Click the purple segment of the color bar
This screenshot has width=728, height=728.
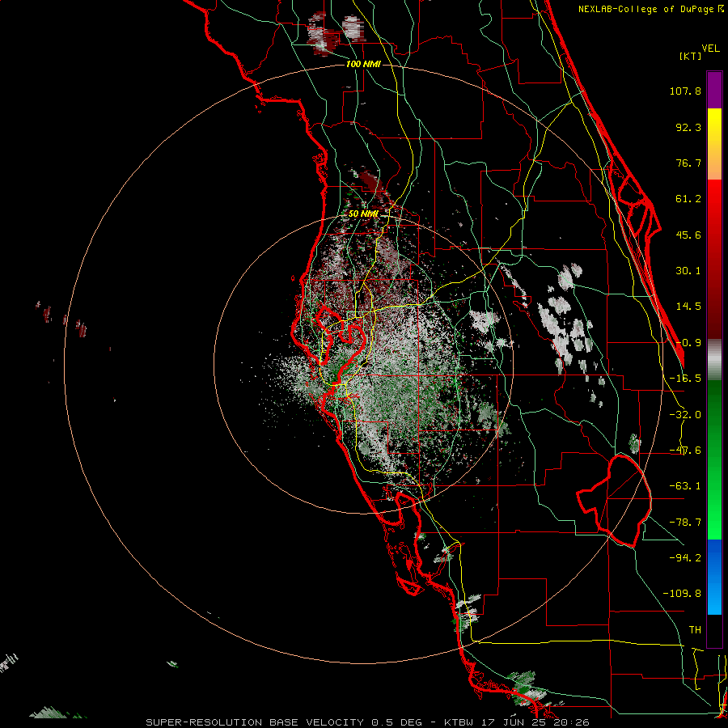pos(714,90)
